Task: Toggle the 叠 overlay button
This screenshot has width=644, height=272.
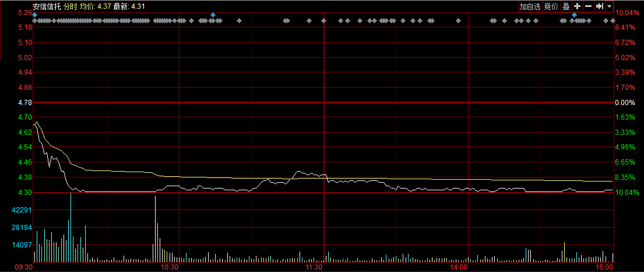Action: [566, 6]
